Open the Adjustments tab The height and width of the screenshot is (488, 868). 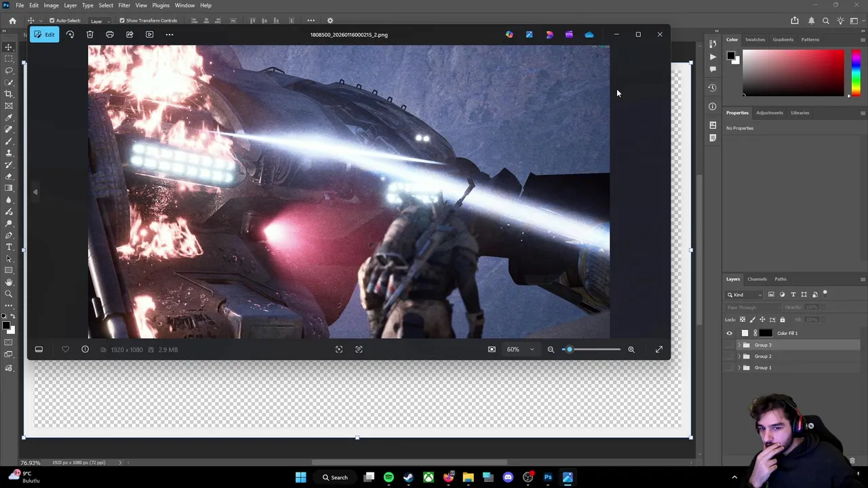pyautogui.click(x=770, y=113)
